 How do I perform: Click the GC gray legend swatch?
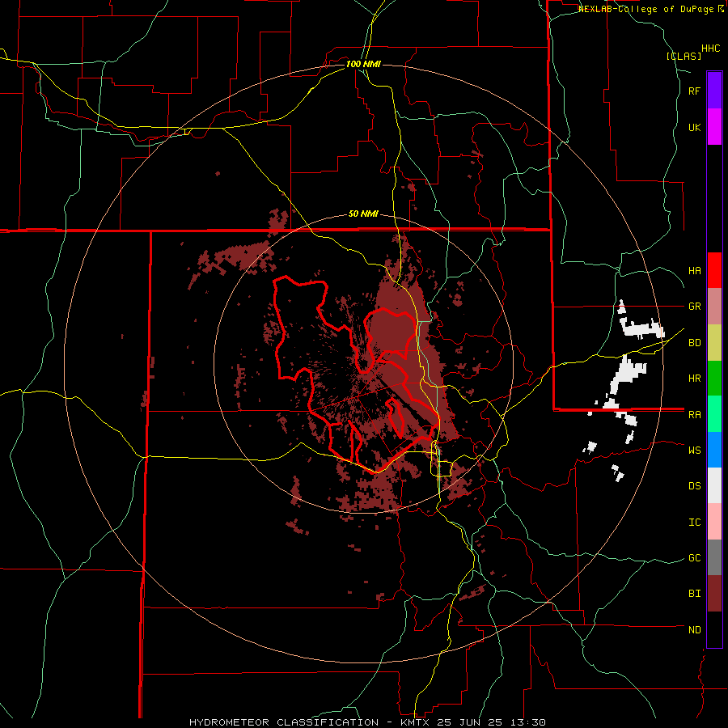(714, 557)
